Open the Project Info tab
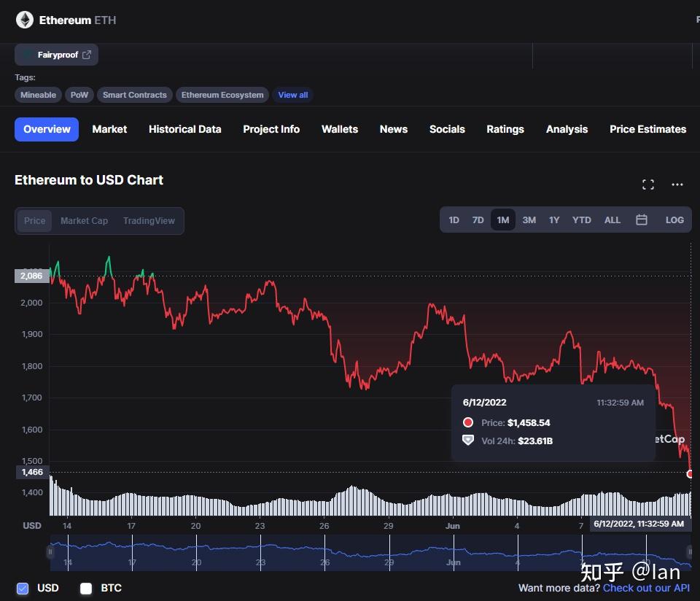 tap(271, 130)
